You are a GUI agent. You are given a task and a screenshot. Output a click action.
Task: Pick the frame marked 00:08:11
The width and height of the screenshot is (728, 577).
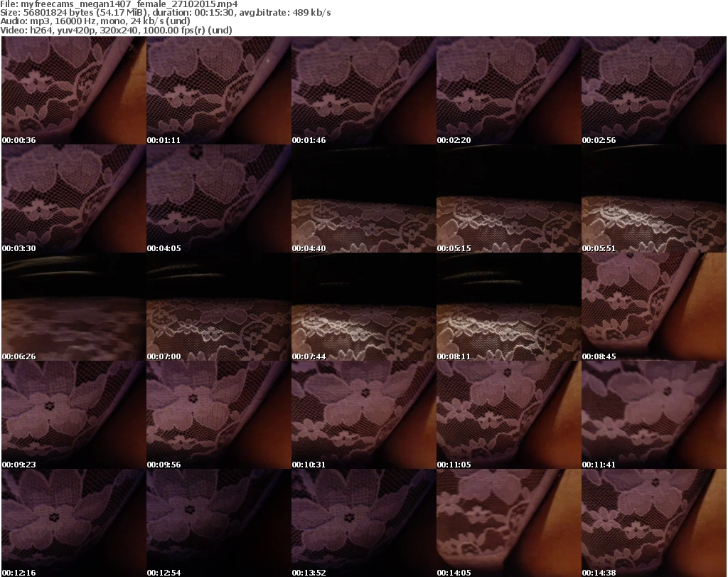coord(508,307)
